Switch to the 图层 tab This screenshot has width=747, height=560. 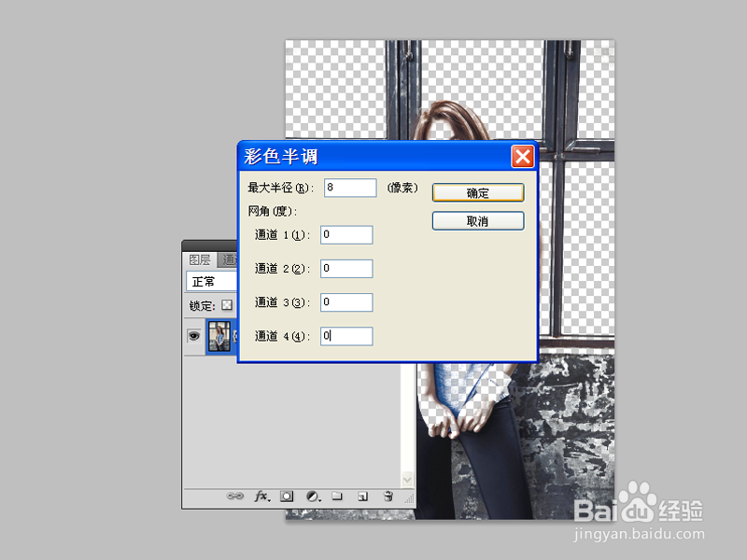[200, 259]
